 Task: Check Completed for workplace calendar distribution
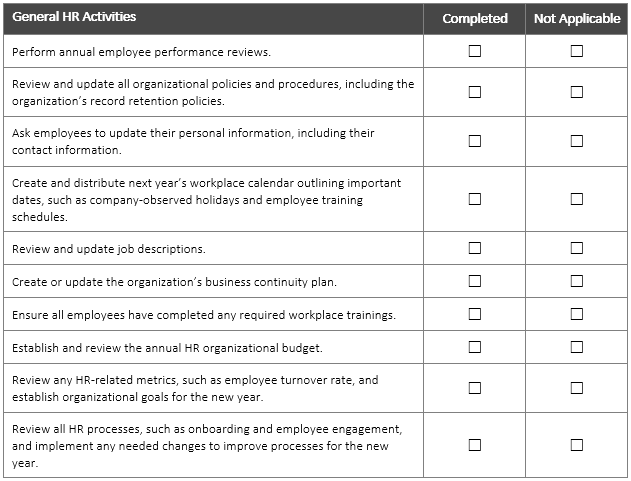click(475, 199)
